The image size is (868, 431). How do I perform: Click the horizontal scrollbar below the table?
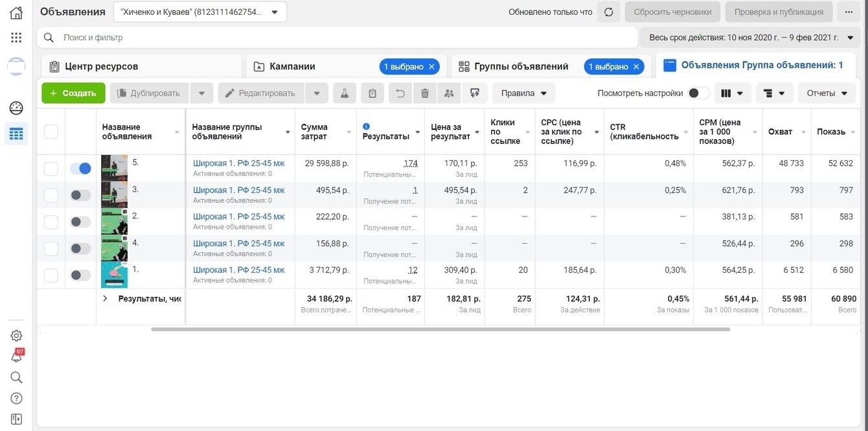440,329
